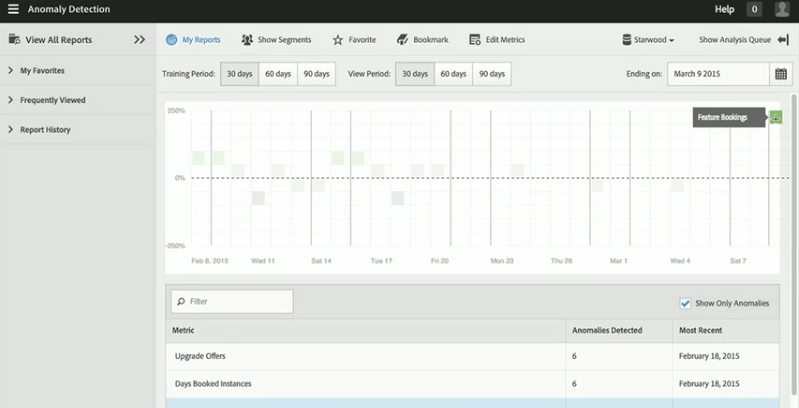This screenshot has height=408, width=799.
Task: Click the Show Analysis Queue arrow icon
Action: (782, 40)
